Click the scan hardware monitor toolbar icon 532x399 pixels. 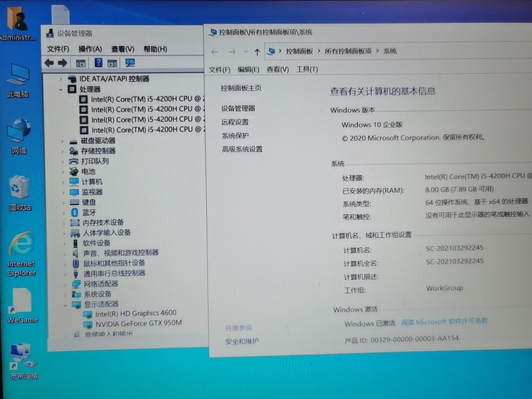coord(130,63)
